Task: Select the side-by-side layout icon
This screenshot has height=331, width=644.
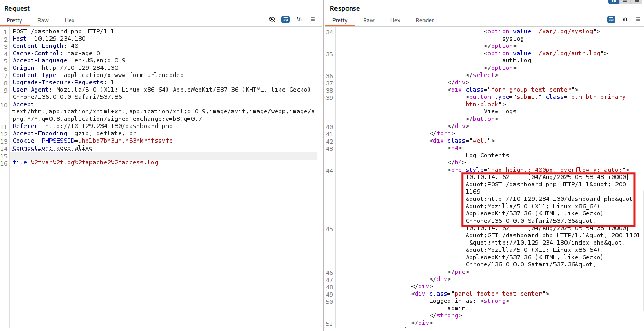Action: pos(614,2)
